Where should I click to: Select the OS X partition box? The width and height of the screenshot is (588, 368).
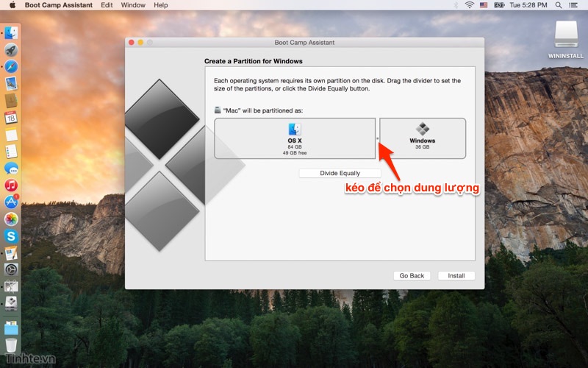click(x=295, y=138)
